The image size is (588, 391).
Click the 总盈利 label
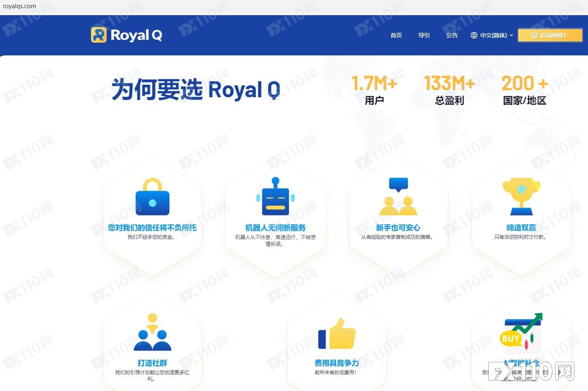click(449, 101)
